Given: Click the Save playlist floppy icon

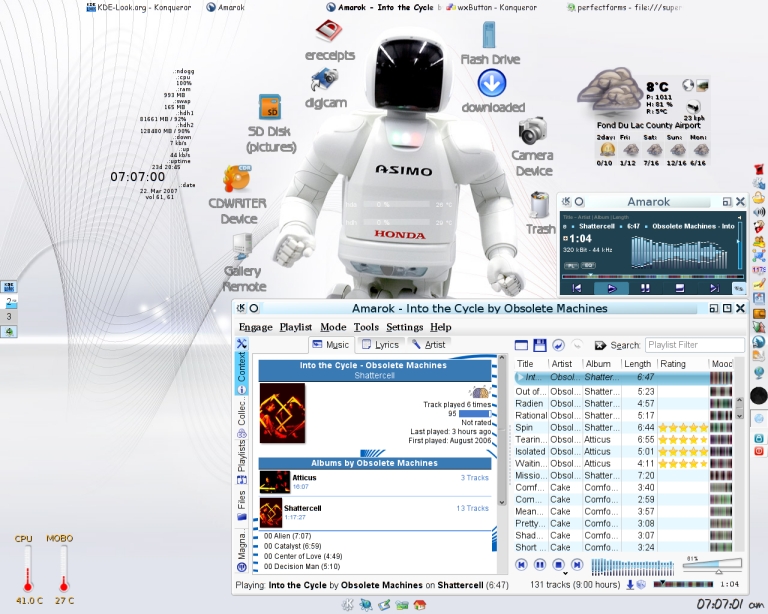Looking at the screenshot, I should point(540,345).
